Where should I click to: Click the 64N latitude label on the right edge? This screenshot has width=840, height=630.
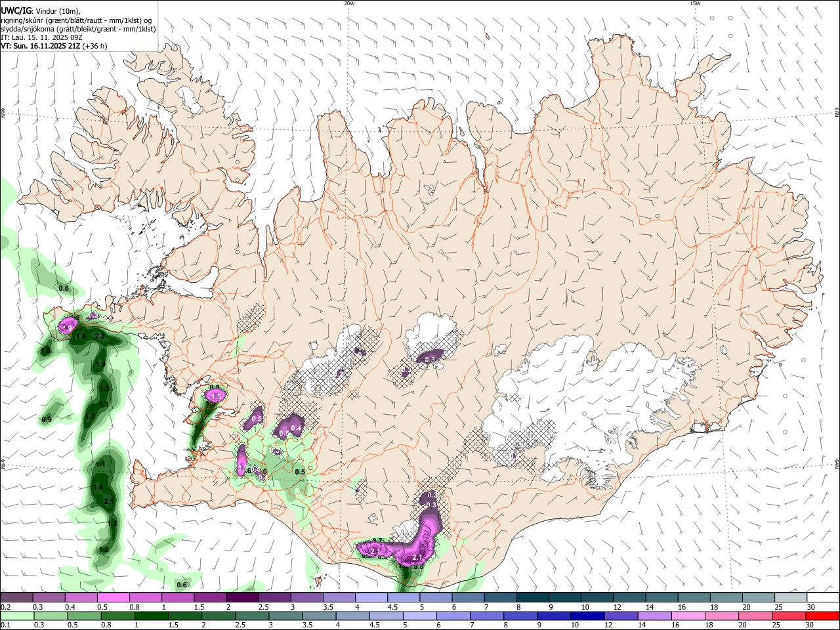click(837, 463)
